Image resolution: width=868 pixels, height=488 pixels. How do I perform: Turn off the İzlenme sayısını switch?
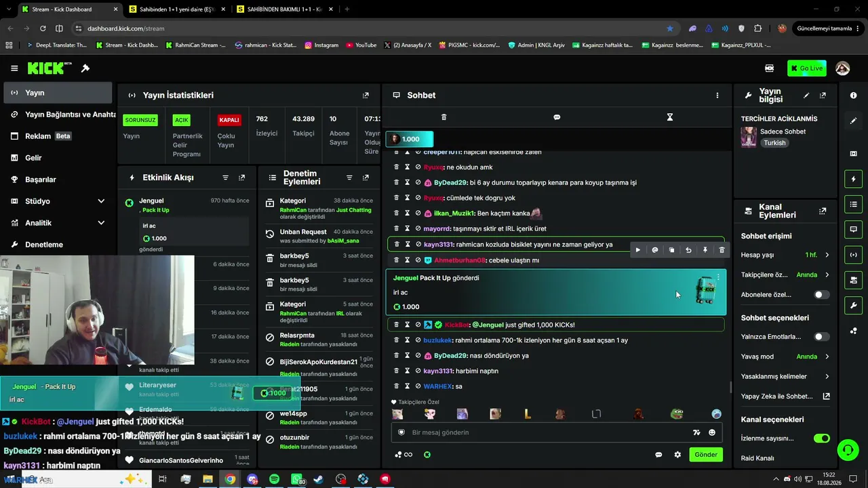coord(821,439)
